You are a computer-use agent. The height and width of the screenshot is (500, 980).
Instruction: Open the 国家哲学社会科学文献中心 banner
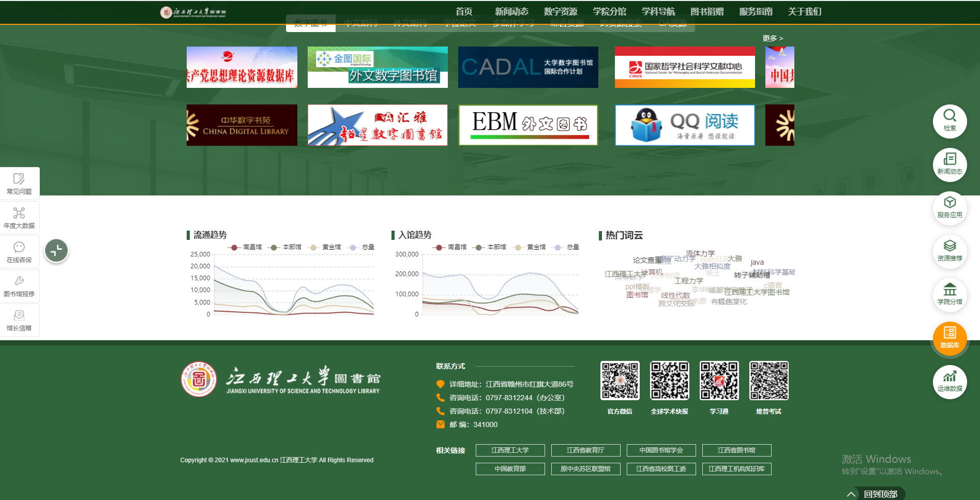point(685,67)
